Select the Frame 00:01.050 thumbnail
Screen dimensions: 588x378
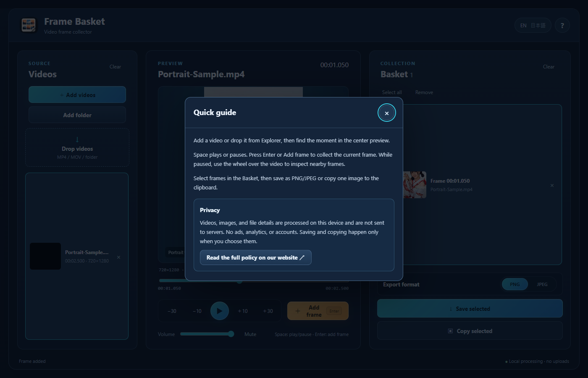pyautogui.click(x=415, y=185)
